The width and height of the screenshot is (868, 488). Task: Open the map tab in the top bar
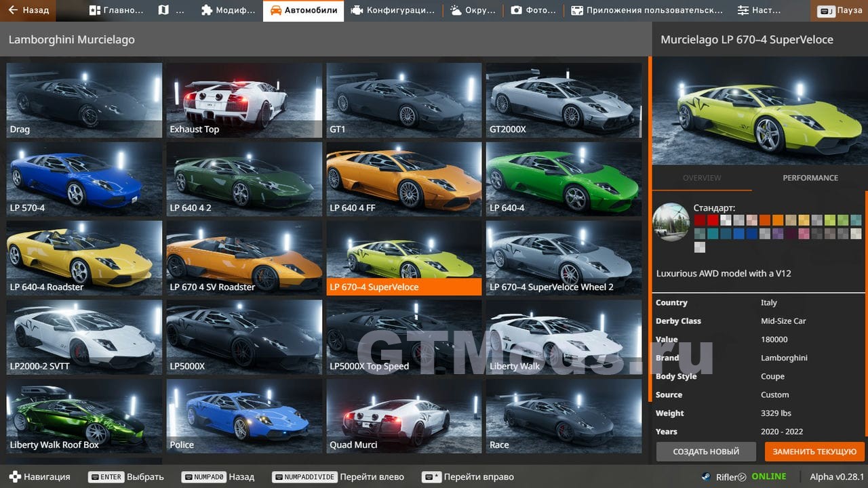coord(171,10)
